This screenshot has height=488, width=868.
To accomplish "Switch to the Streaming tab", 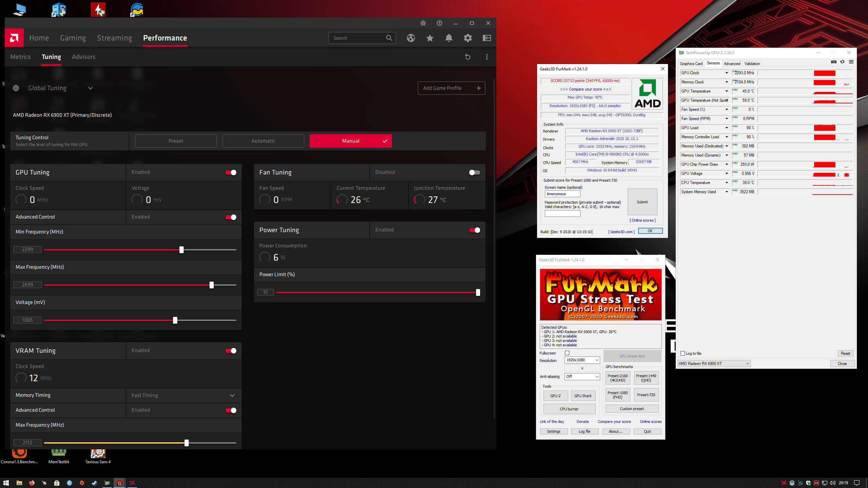I will coord(115,38).
